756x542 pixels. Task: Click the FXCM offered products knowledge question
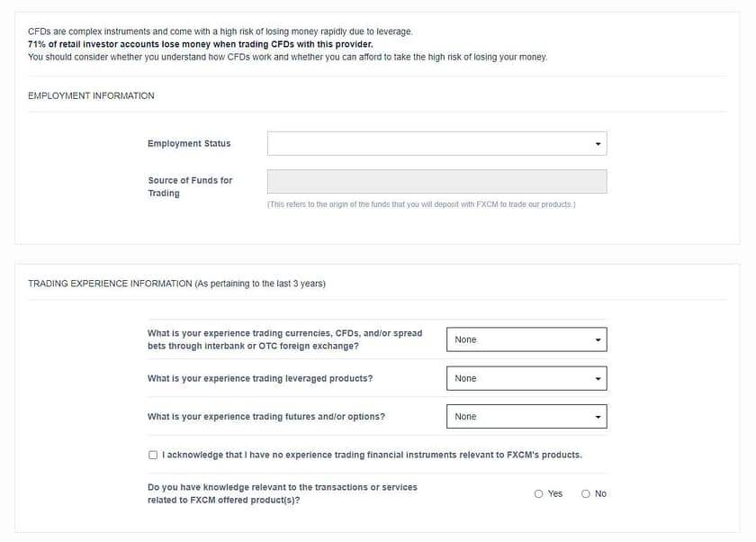(282, 493)
